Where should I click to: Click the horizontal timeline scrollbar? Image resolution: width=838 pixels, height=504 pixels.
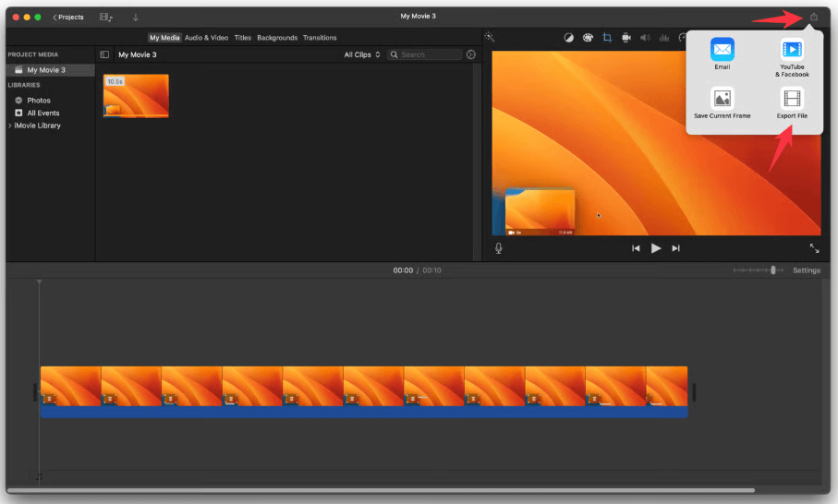(x=381, y=490)
